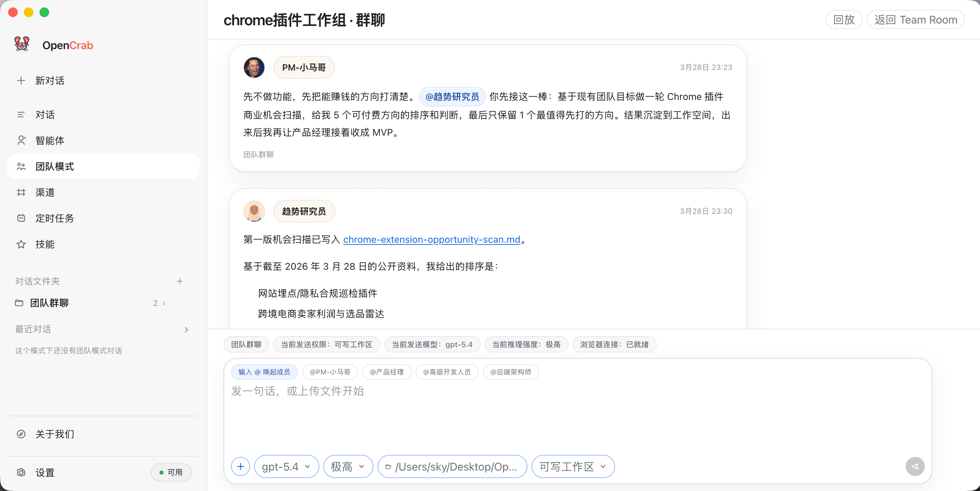Click the plus icon in the input bar
Viewport: 980px width, 491px height.
(x=240, y=466)
